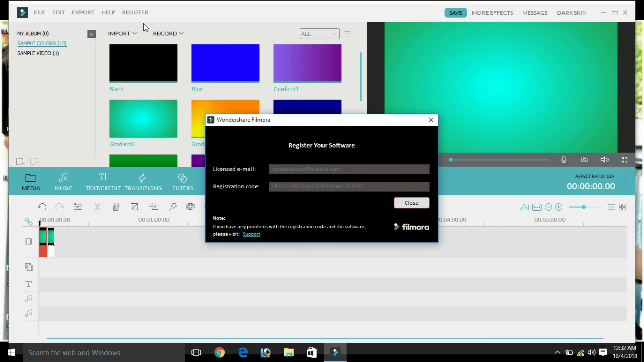Open MESSAGE in the title bar
This screenshot has height=362, width=644.
(x=535, y=13)
